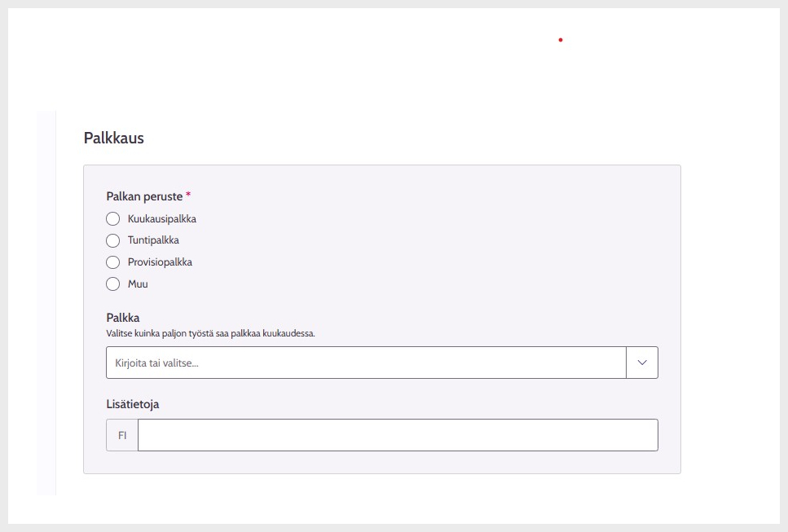Focus the Lisätietoja text input field

[x=398, y=435]
